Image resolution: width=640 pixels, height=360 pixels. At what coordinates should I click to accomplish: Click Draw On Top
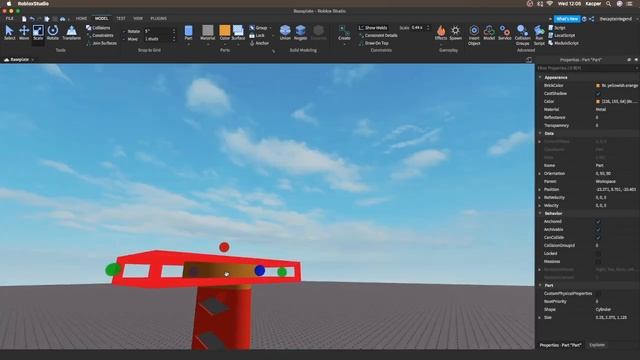pyautogui.click(x=373, y=43)
